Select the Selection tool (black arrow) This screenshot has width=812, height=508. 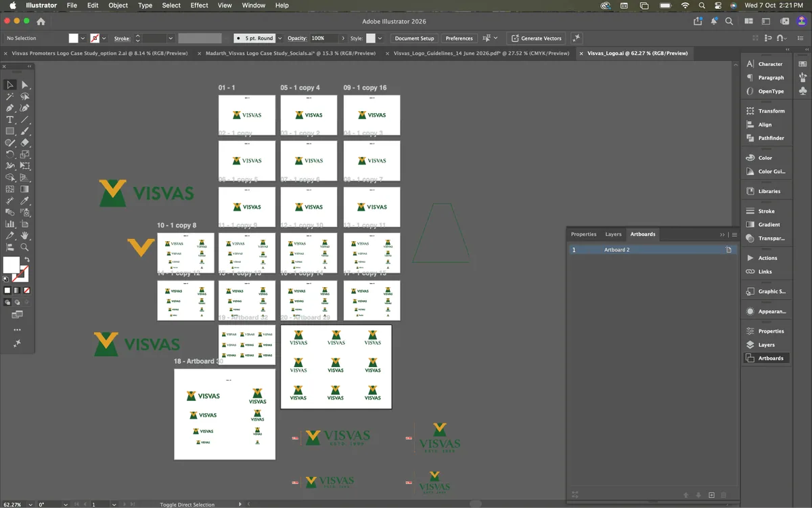(x=10, y=85)
